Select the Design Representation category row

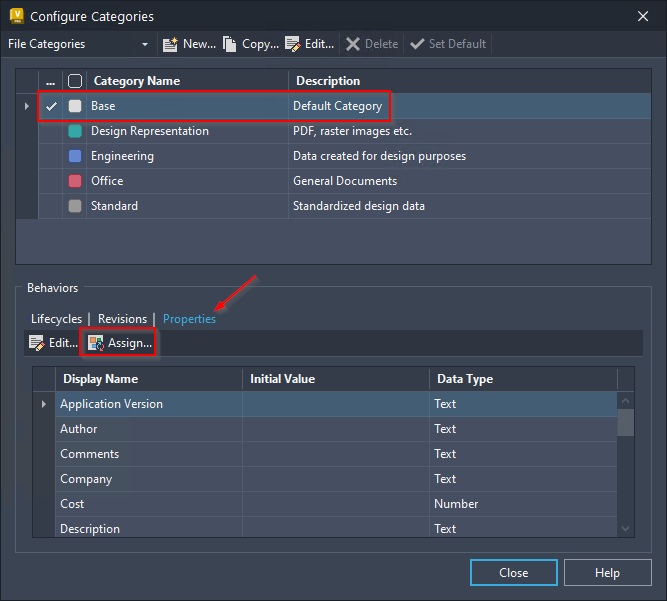[x=345, y=131]
